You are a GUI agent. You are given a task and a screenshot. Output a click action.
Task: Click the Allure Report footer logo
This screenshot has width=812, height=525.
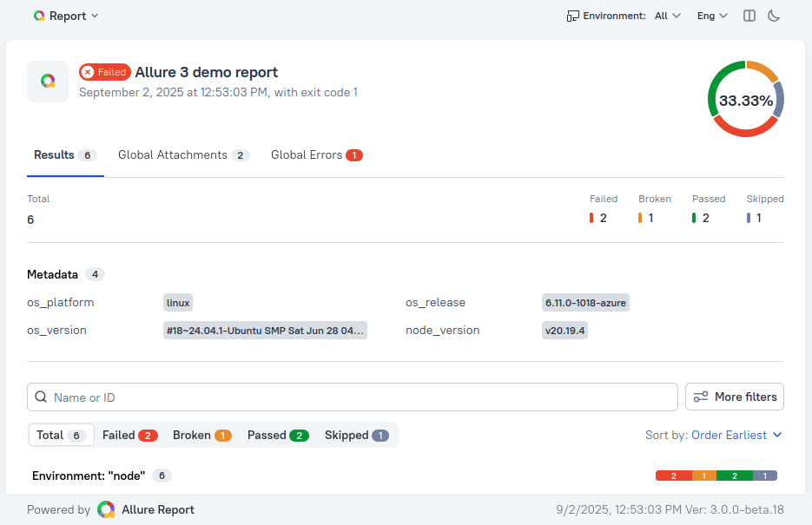[106, 509]
